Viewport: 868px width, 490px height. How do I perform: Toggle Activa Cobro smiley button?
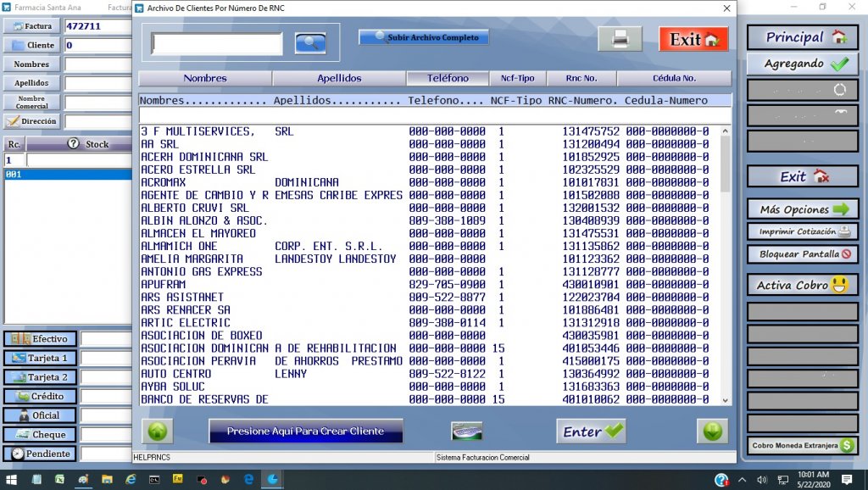pyautogui.click(x=802, y=285)
